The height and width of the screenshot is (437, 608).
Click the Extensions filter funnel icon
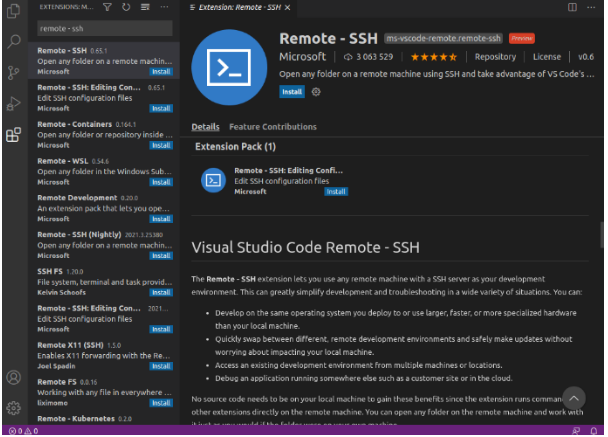pos(109,7)
